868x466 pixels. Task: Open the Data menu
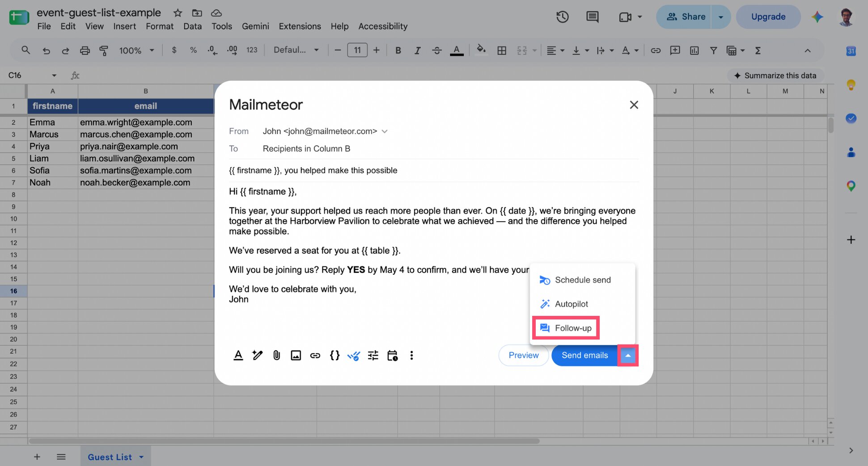[x=192, y=26]
